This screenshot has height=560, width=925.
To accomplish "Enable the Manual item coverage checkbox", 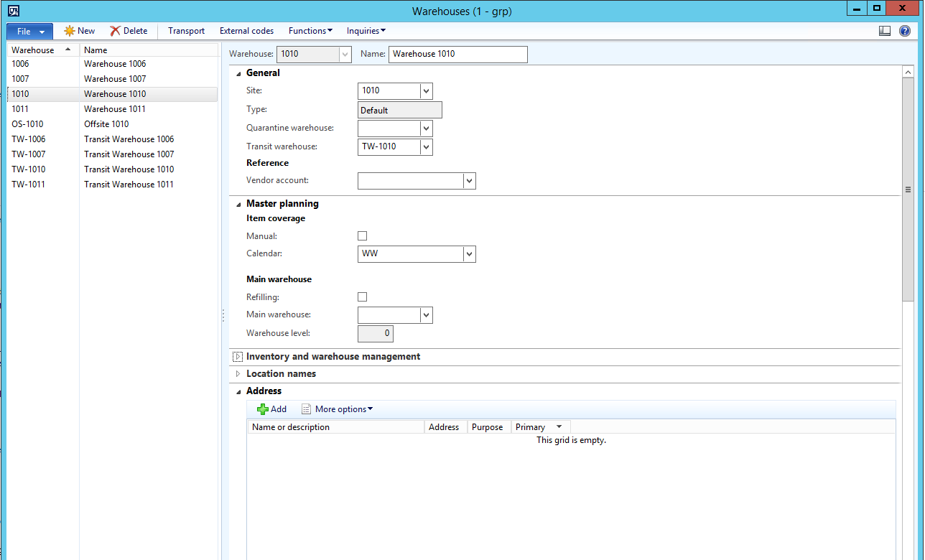I will coord(362,235).
